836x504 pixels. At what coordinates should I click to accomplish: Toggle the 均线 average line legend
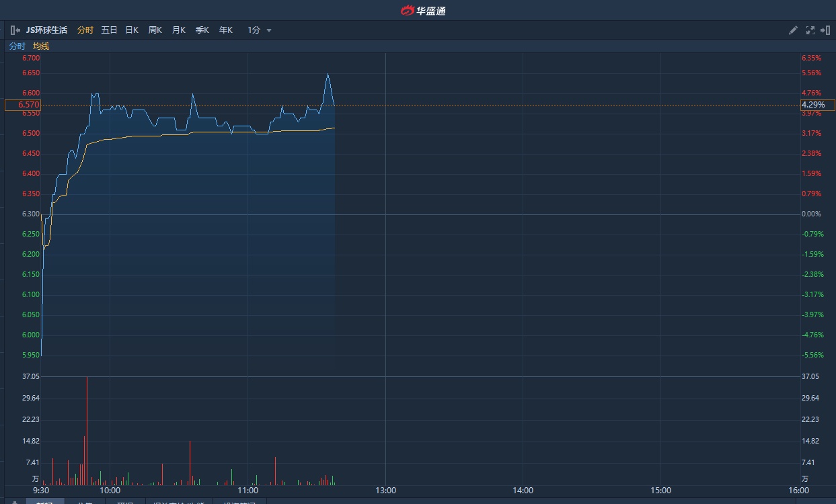(41, 46)
